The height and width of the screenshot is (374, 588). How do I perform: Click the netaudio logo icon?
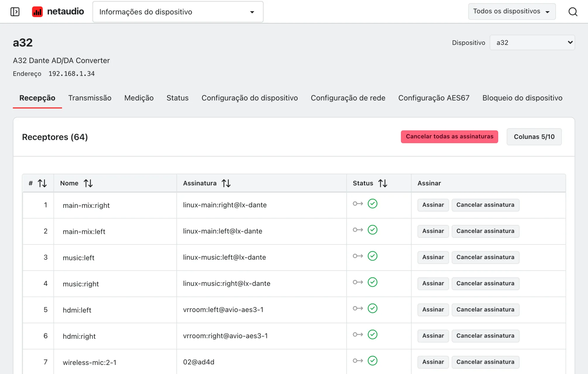pyautogui.click(x=37, y=12)
